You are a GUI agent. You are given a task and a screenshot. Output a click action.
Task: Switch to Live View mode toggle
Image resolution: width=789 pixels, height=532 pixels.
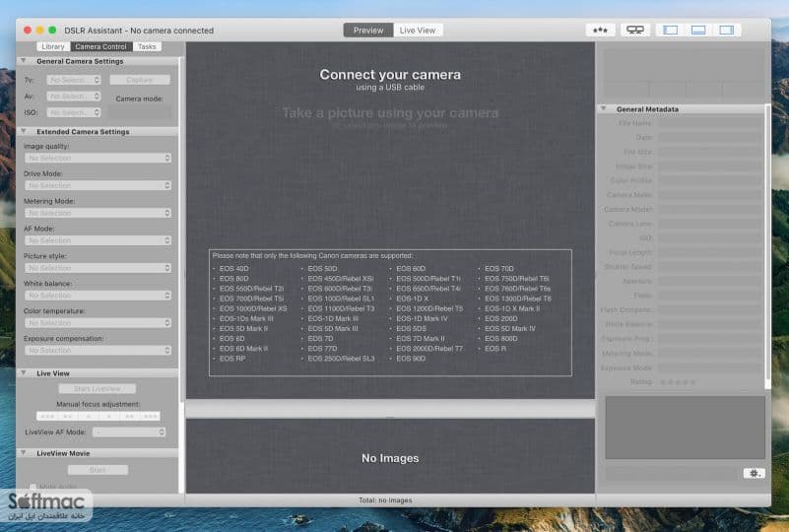click(418, 31)
